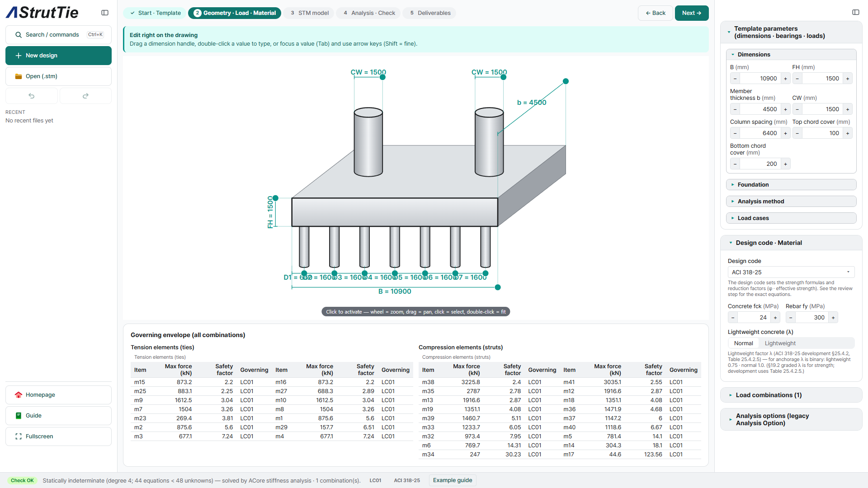Click the Example guide button
The image size is (868, 488).
click(x=453, y=480)
